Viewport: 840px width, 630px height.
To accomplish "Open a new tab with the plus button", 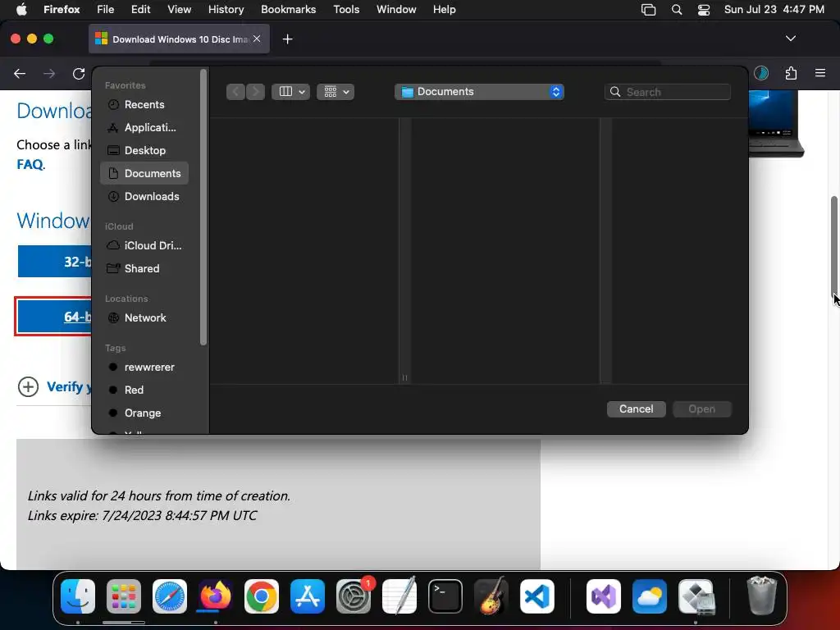I will tap(288, 39).
